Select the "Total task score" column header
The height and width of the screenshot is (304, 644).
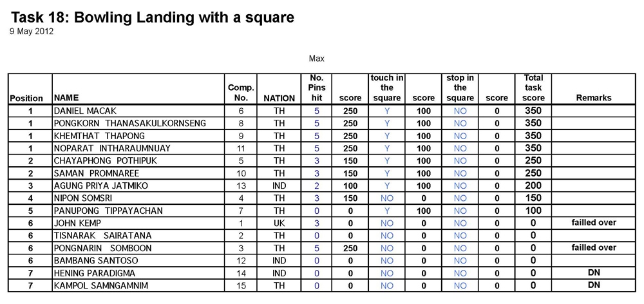tap(533, 88)
